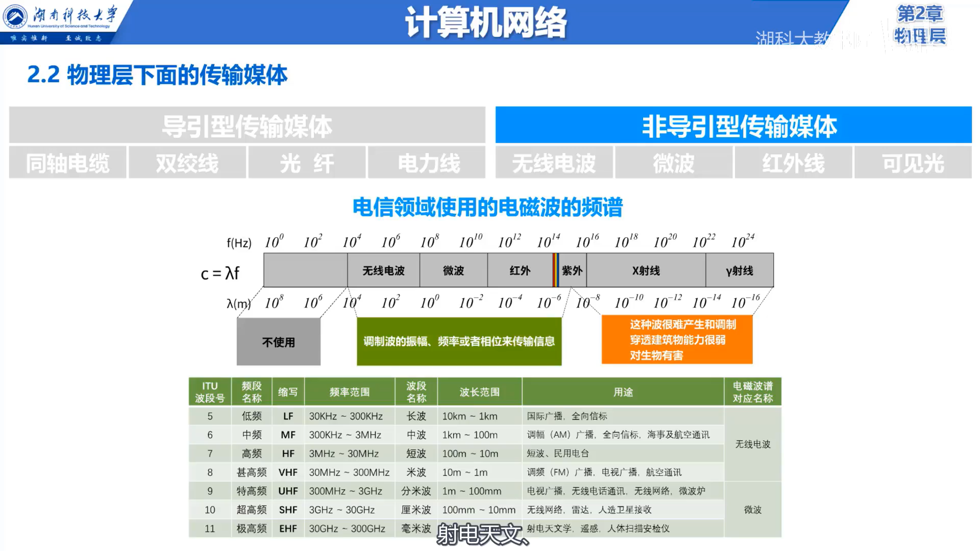980x551 pixels.
Task: Click the γ射线 spectrum segment
Action: 740,270
